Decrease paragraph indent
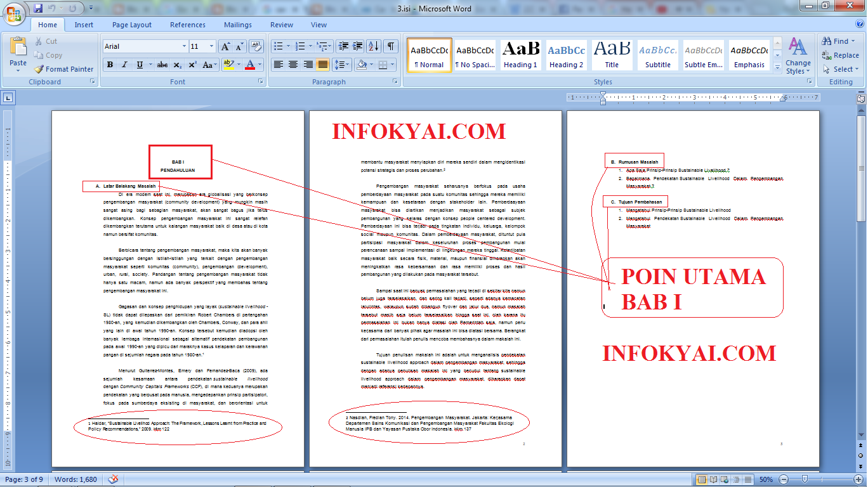 (343, 46)
